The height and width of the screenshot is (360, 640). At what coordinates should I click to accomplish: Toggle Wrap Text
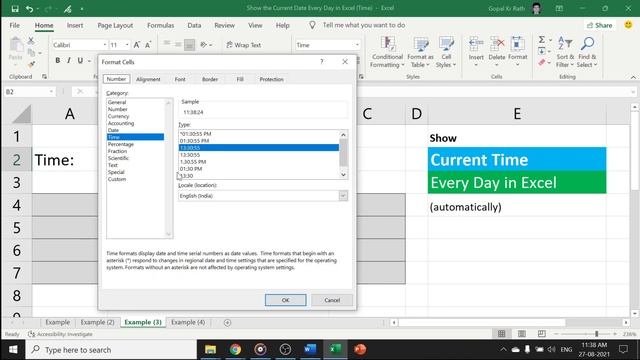point(244,45)
